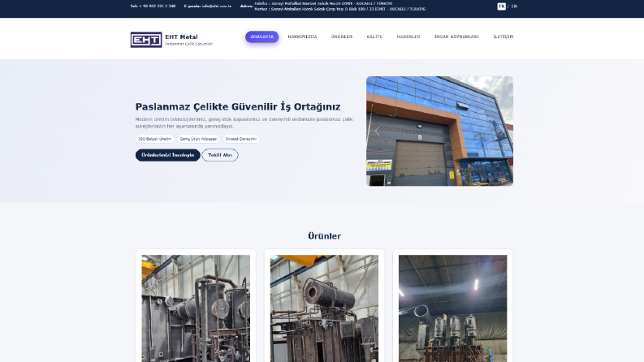This screenshot has width=644, height=362.
Task: Switch language to TR
Action: tap(502, 6)
